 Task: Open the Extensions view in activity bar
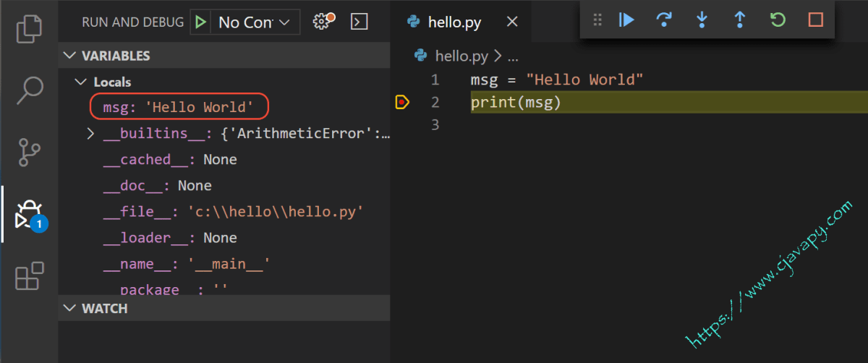point(30,277)
